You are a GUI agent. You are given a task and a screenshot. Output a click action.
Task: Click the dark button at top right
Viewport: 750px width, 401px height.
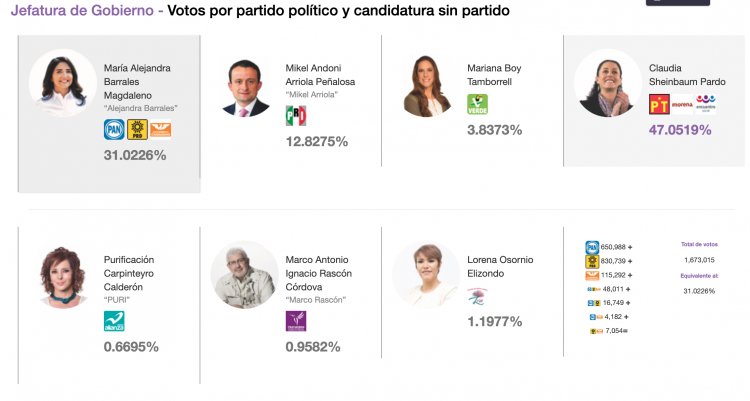[677, 2]
